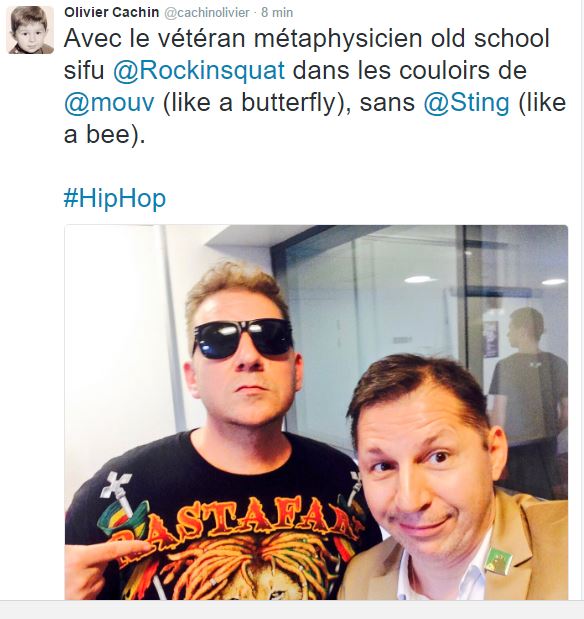
Task: Click the #HipHop hashtag
Action: click(x=115, y=198)
